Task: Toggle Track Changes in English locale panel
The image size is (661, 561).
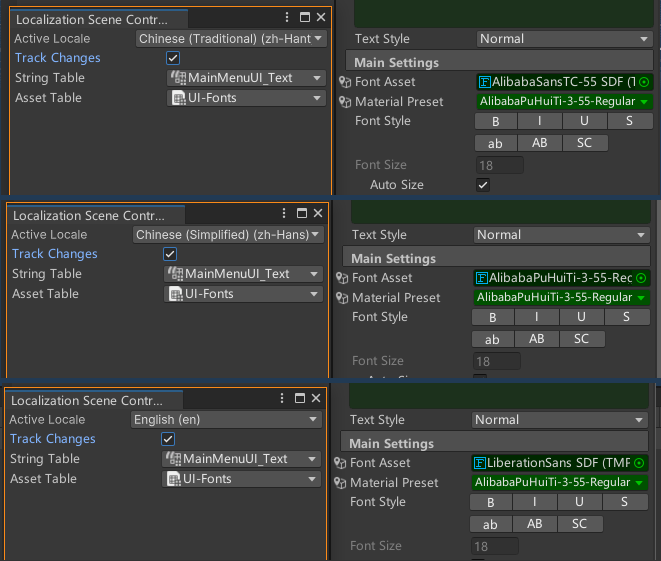Action: 168,439
